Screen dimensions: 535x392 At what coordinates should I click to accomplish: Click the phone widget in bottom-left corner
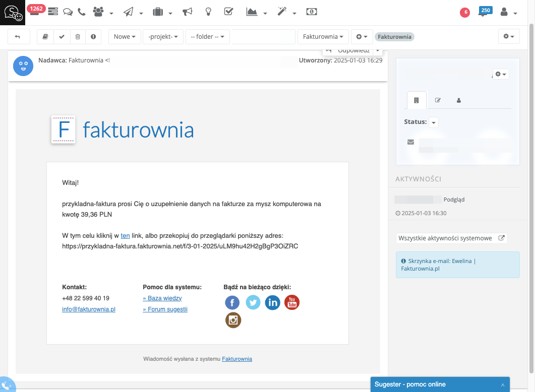6,385
